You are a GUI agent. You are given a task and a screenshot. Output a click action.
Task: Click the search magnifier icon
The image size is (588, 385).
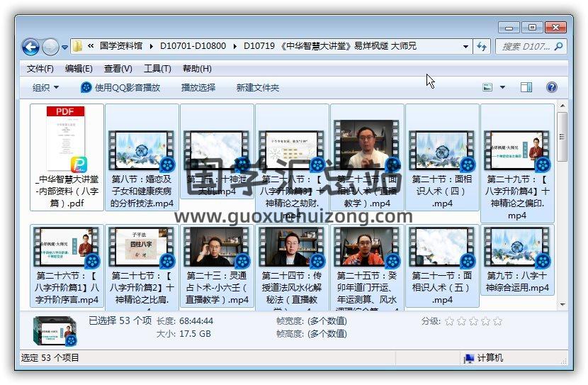(x=558, y=46)
